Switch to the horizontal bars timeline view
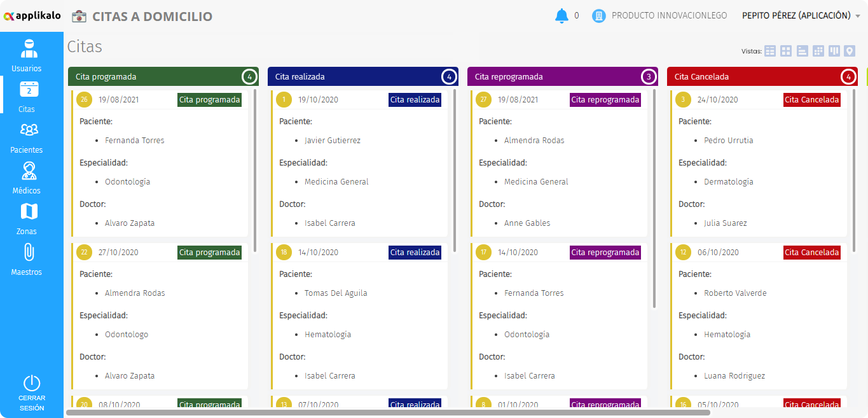The height and width of the screenshot is (418, 868). (x=803, y=51)
